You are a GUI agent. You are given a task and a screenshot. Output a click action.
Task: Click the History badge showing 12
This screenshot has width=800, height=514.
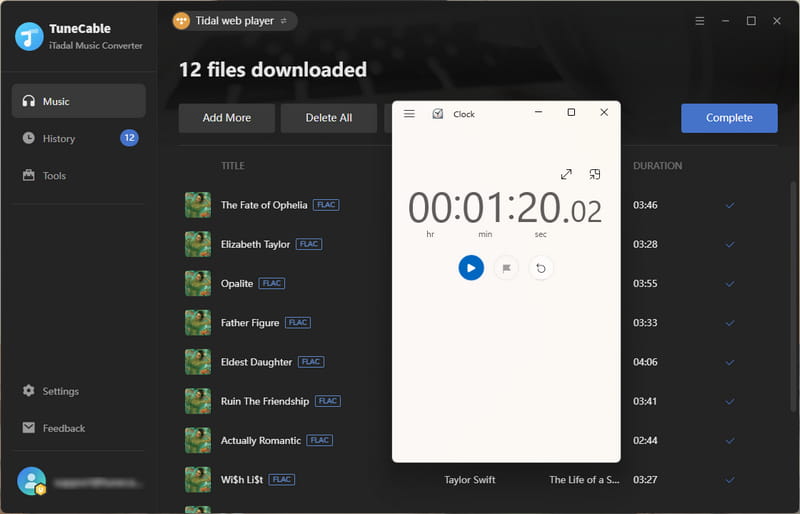129,138
